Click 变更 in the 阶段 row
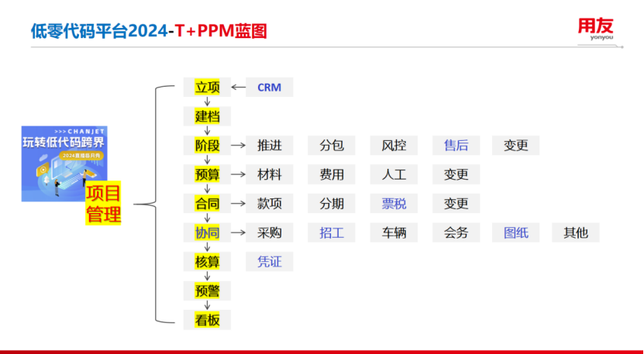 516,146
